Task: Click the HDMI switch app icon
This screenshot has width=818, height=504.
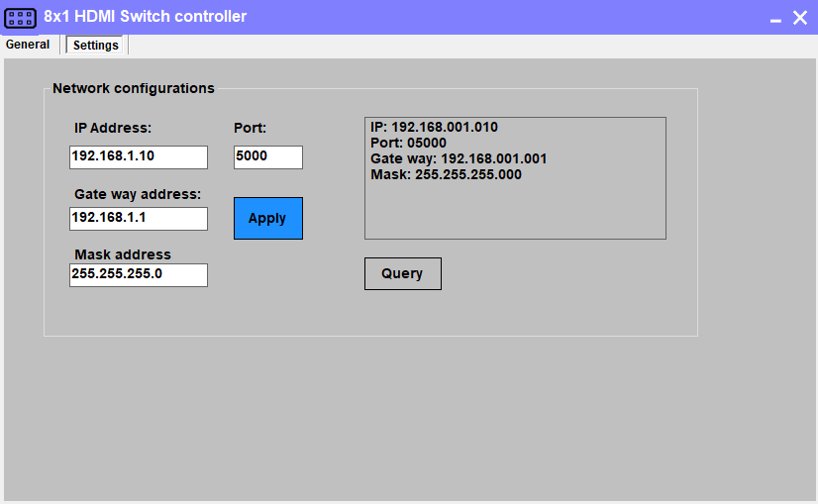Action: (x=21, y=17)
